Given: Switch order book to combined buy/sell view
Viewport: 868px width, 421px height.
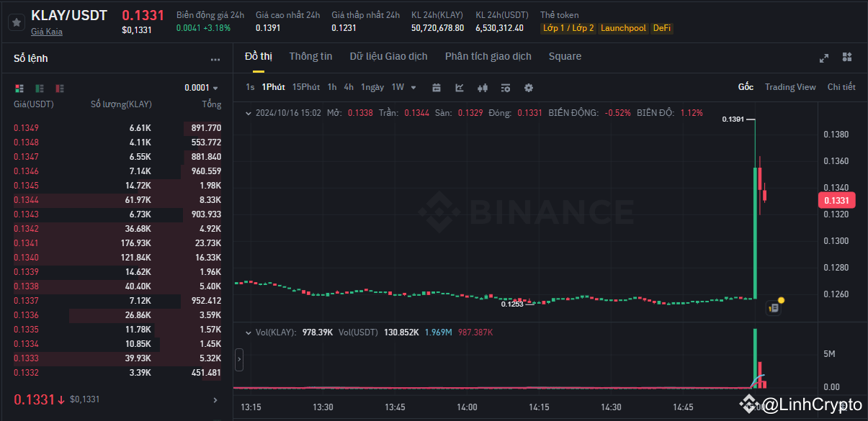Looking at the screenshot, I should (19, 87).
